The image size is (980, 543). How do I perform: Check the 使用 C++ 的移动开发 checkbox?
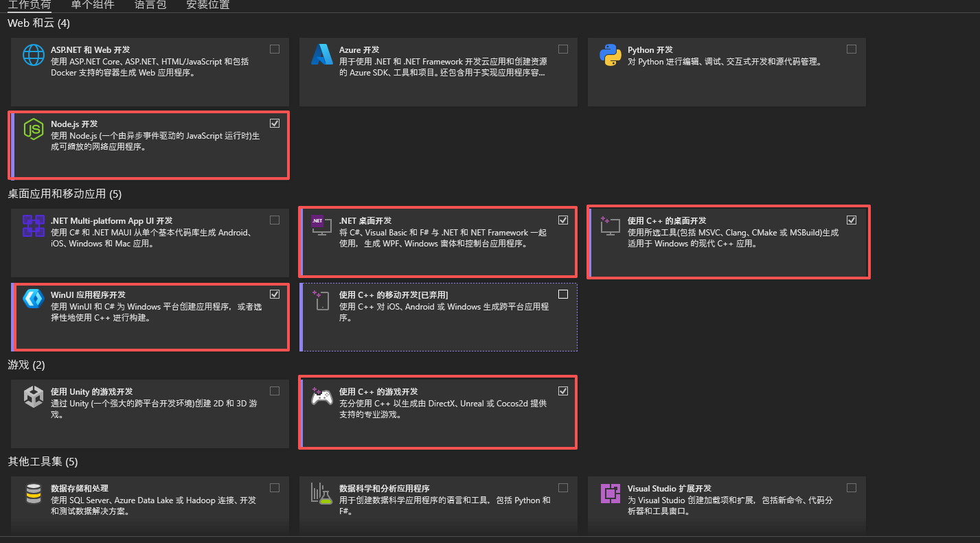click(x=563, y=294)
